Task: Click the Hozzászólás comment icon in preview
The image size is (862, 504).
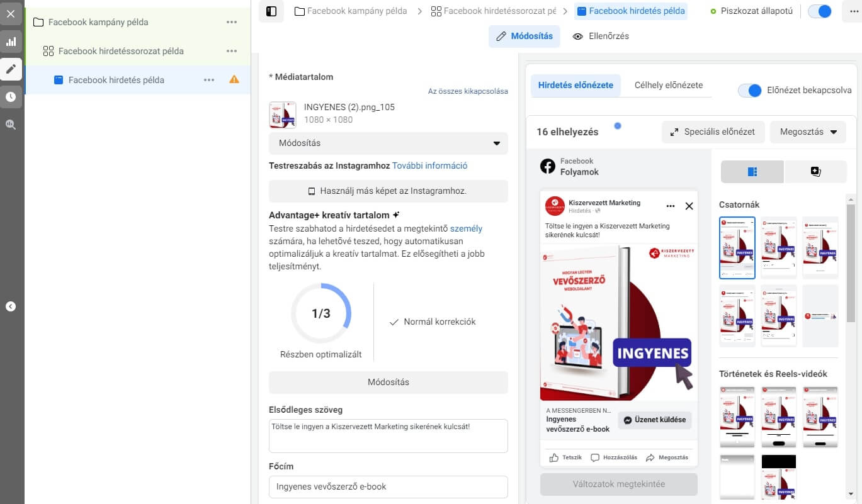Action: point(595,457)
